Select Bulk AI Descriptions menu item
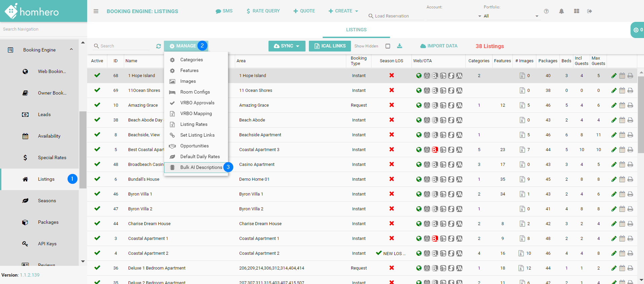The width and height of the screenshot is (644, 284). (x=196, y=168)
